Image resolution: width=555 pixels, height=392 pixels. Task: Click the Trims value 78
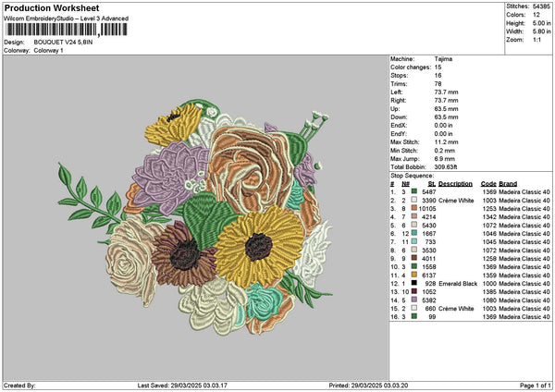pyautogui.click(x=438, y=84)
